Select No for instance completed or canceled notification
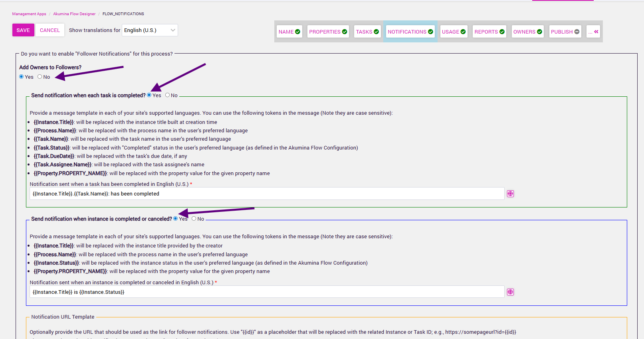 point(194,219)
